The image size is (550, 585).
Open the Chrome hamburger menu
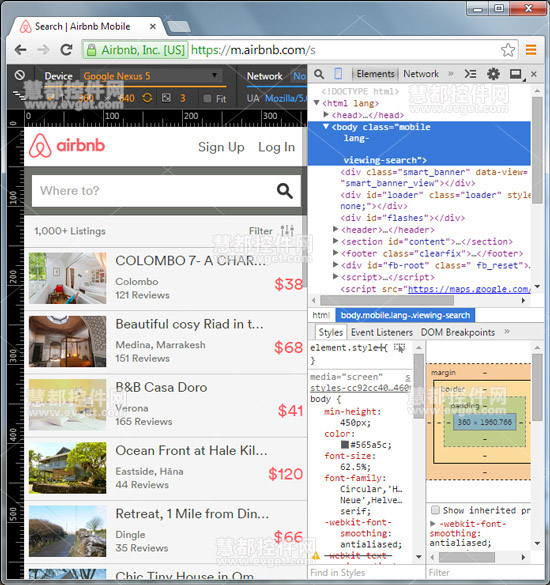tap(531, 50)
